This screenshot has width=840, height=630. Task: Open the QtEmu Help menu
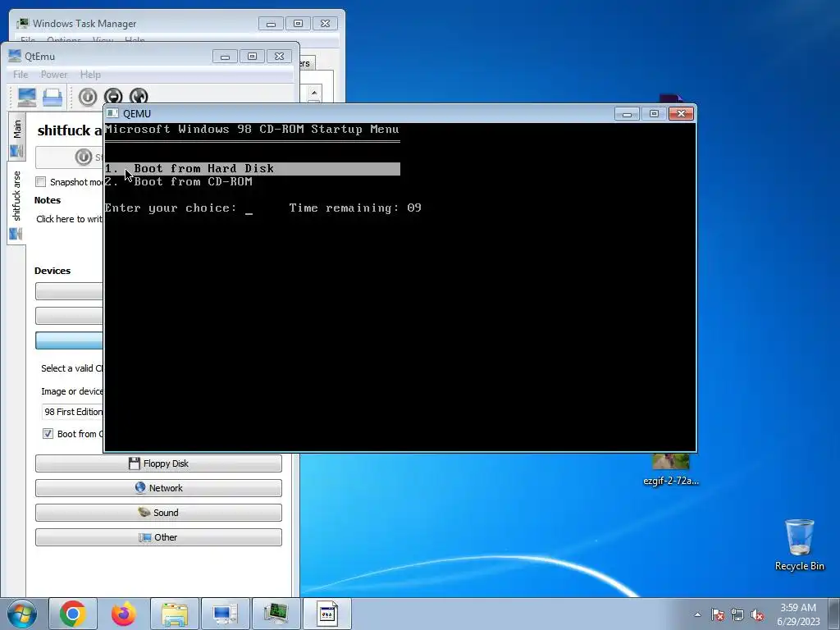(90, 75)
